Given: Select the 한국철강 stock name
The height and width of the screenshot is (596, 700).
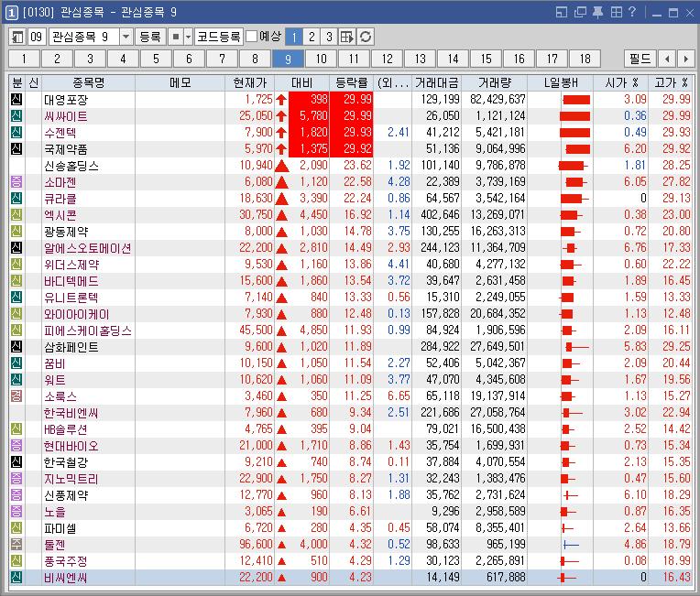Looking at the screenshot, I should (66, 461).
